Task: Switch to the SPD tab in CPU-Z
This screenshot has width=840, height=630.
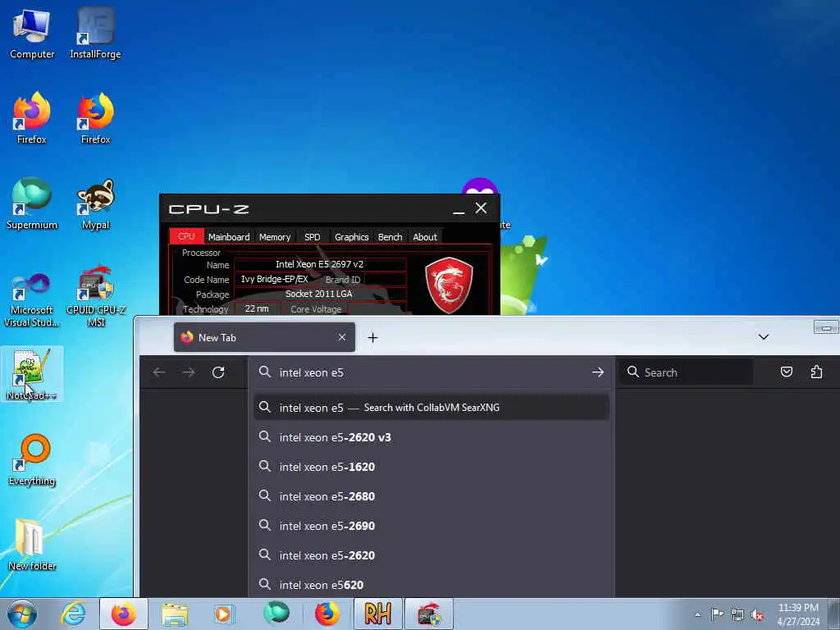Action: pyautogui.click(x=313, y=236)
